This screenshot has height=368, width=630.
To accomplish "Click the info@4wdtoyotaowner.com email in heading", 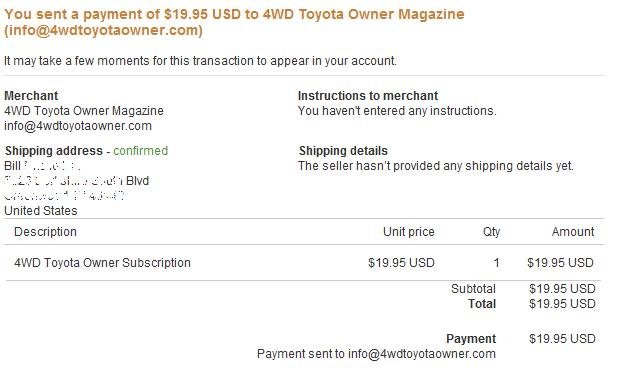I will click(x=103, y=31).
